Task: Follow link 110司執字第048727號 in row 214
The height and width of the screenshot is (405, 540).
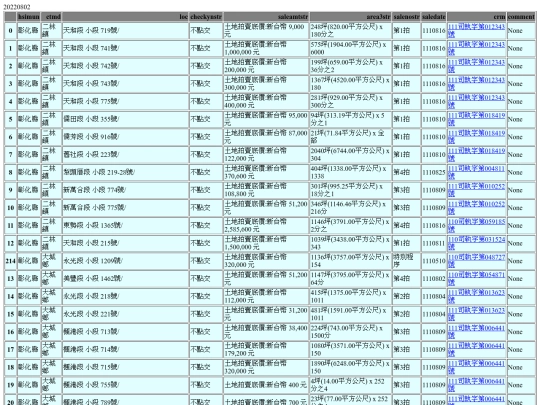Action: pos(476,261)
